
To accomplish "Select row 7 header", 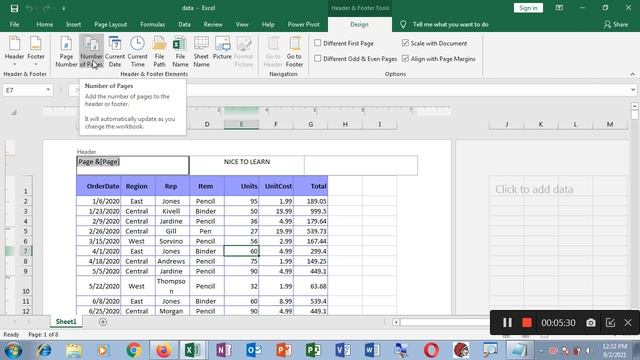I will click(x=25, y=251).
